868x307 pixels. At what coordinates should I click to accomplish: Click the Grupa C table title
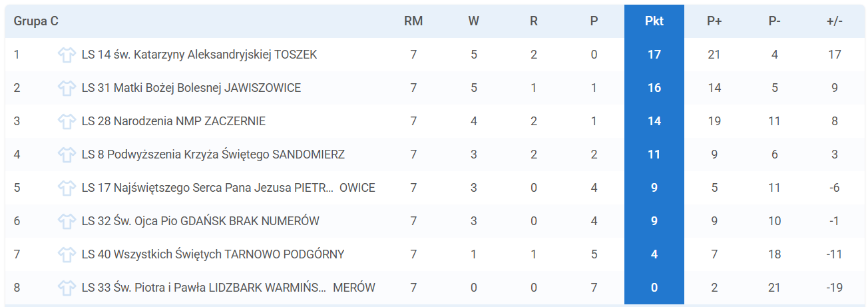point(36,21)
